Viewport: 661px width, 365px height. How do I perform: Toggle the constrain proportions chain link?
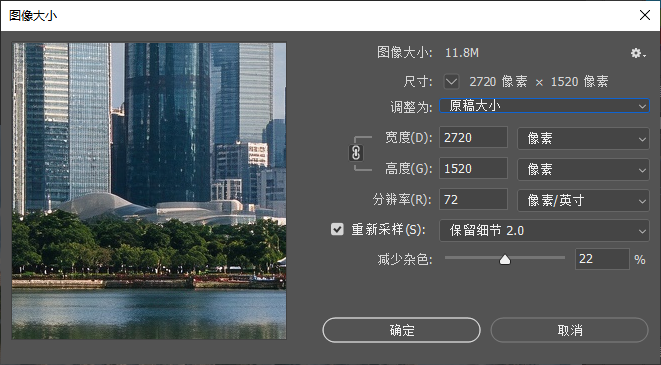pos(356,153)
